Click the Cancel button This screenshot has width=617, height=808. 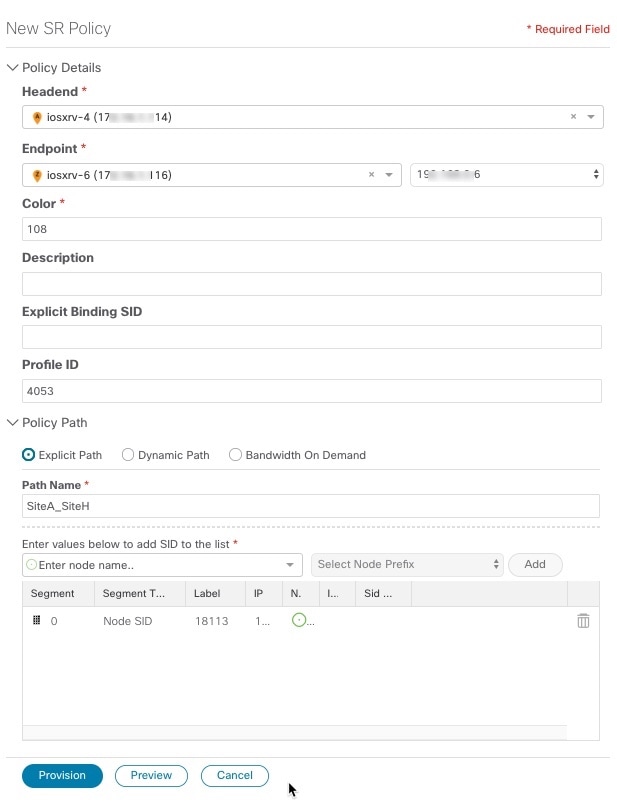click(x=235, y=775)
